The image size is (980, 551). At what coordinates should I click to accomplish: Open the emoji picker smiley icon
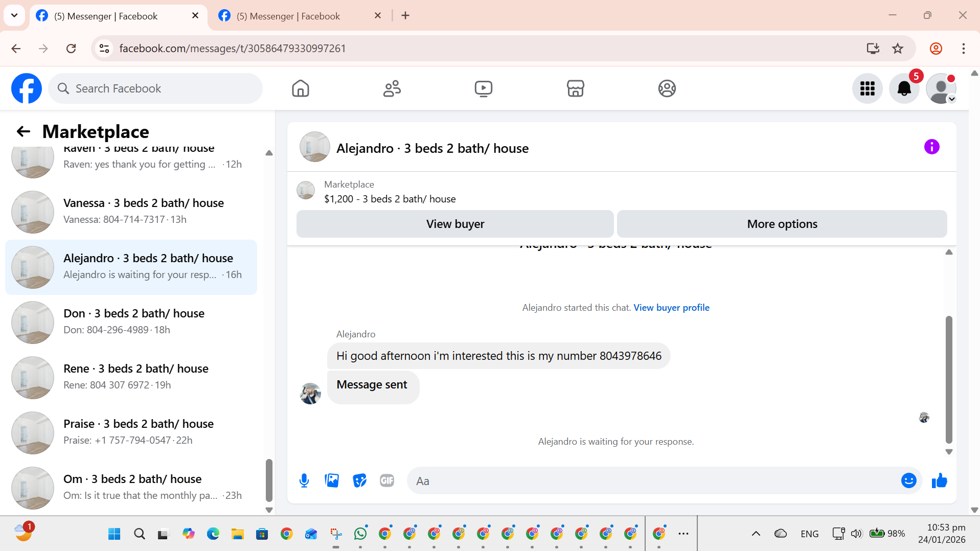908,480
